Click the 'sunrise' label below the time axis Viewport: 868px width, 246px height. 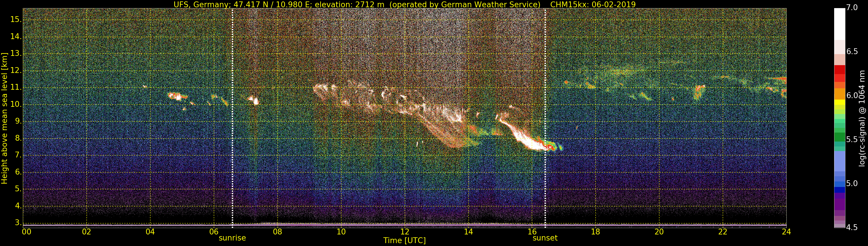tap(232, 238)
